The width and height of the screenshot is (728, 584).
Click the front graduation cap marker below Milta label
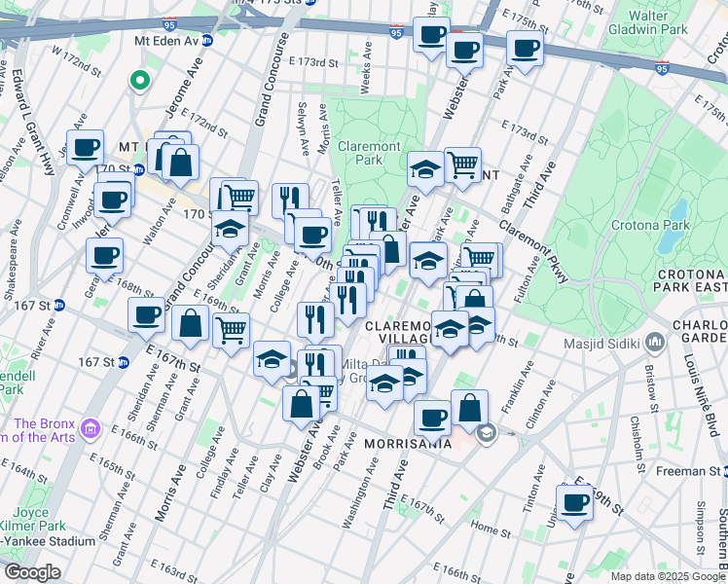click(x=384, y=383)
